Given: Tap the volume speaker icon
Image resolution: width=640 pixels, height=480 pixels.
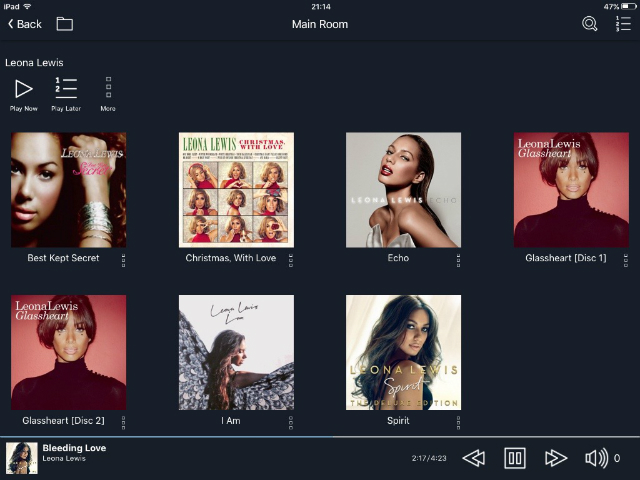Looking at the screenshot, I should click(x=596, y=458).
